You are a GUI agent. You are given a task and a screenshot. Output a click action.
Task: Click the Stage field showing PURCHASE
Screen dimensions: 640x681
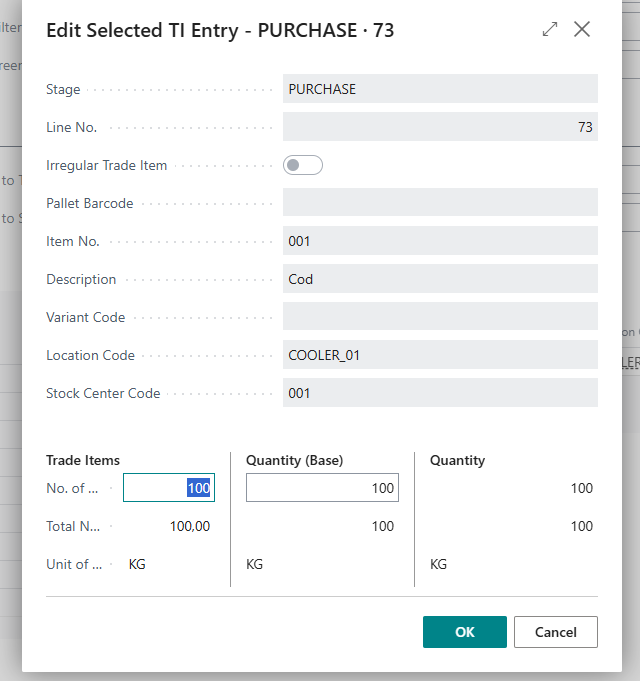coord(440,89)
